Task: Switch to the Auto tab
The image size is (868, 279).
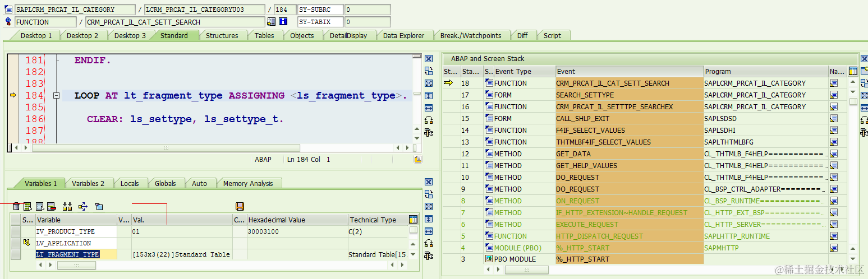Action: [199, 183]
